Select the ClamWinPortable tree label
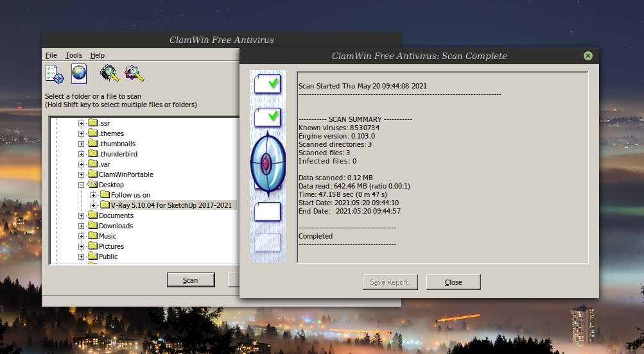This screenshot has height=354, width=644. 126,174
